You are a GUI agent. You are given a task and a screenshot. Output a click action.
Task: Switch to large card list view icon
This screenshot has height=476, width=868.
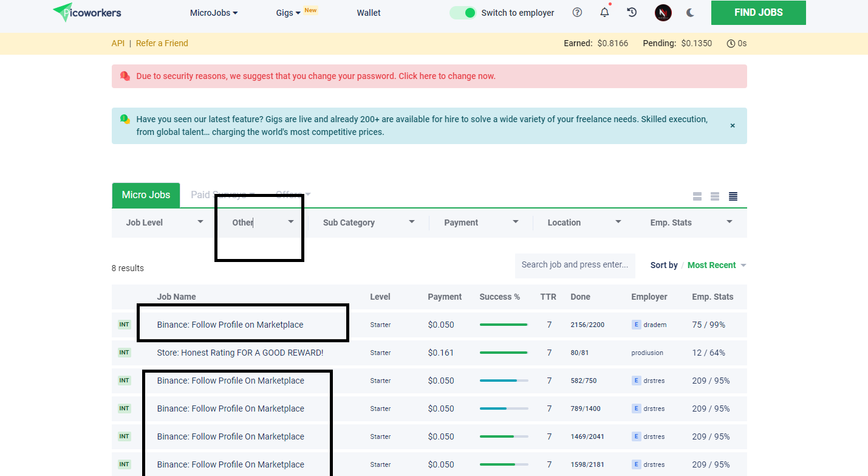pyautogui.click(x=697, y=196)
